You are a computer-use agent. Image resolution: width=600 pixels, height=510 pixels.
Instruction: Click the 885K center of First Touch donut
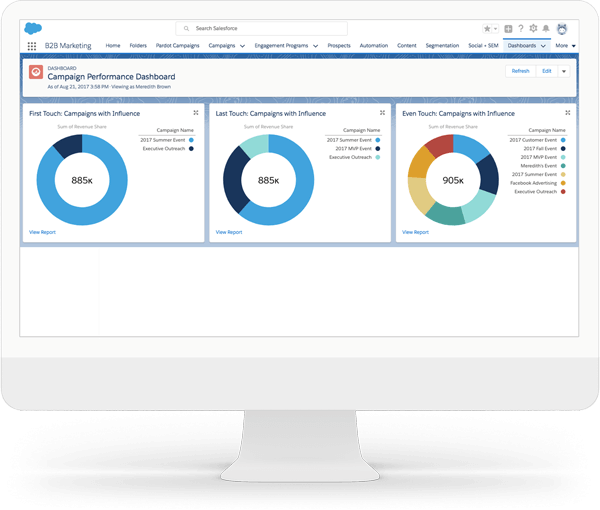click(82, 180)
